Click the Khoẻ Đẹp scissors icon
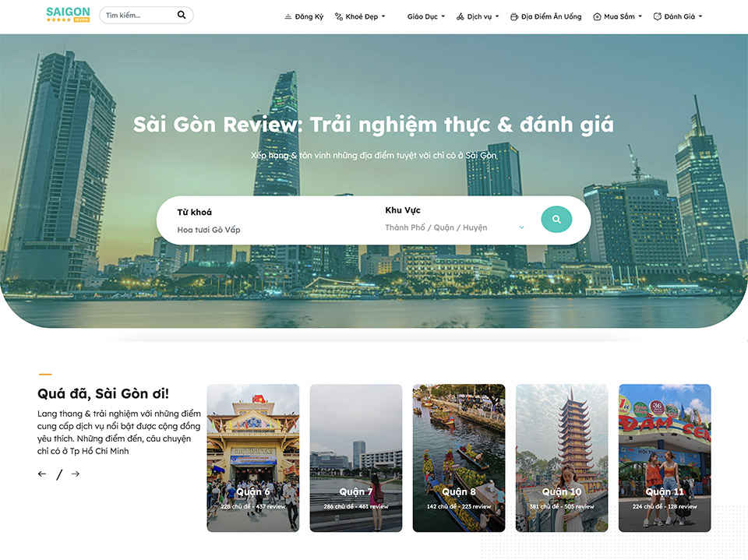The width and height of the screenshot is (748, 560). pyautogui.click(x=338, y=15)
